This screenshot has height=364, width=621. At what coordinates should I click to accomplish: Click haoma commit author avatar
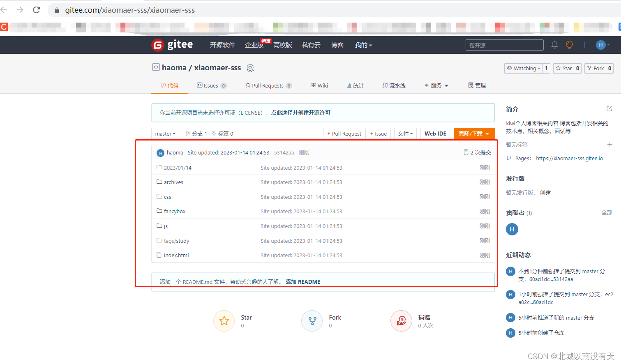pos(160,153)
